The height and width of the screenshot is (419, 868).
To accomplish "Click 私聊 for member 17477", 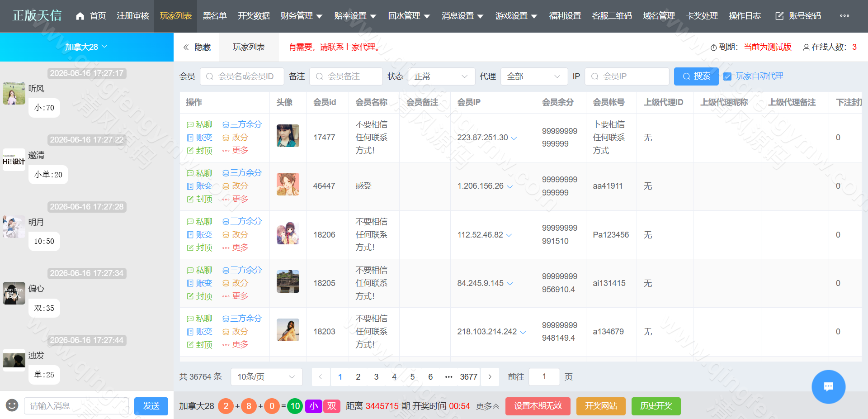I will click(x=199, y=124).
